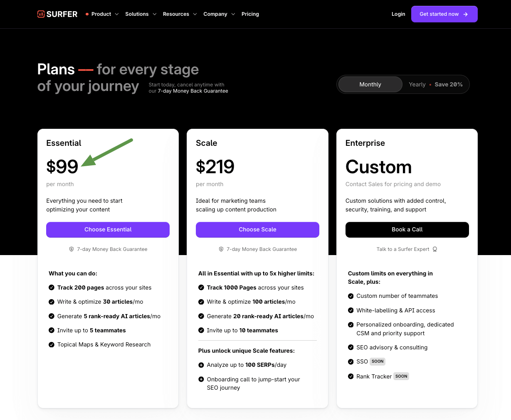
Task: Click checkmark beside Invite up to 5 teammates
Action: (x=52, y=330)
